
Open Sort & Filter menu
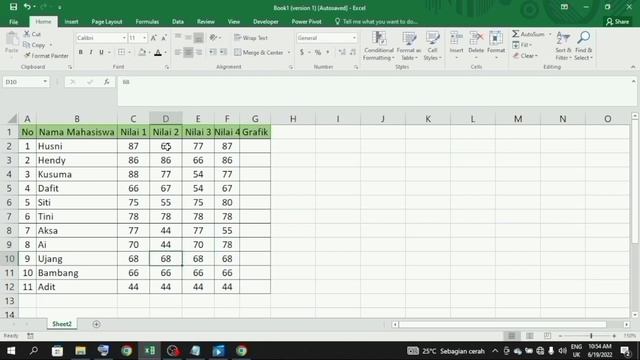point(563,46)
